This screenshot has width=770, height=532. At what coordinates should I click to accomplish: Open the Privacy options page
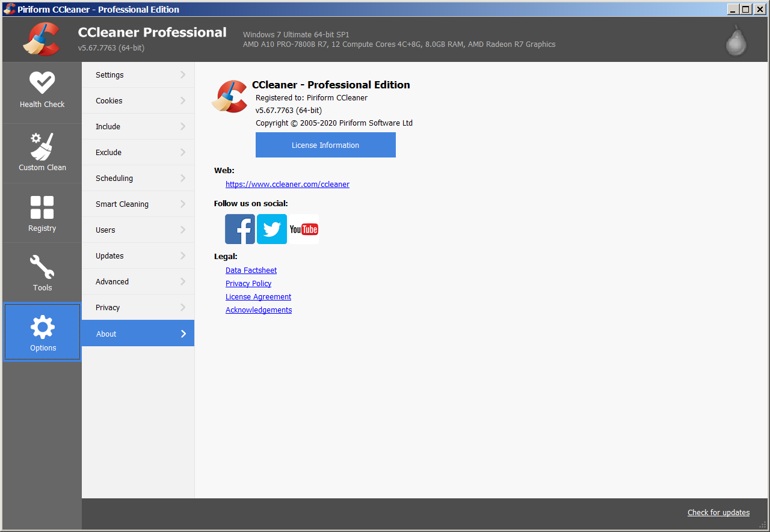point(138,307)
